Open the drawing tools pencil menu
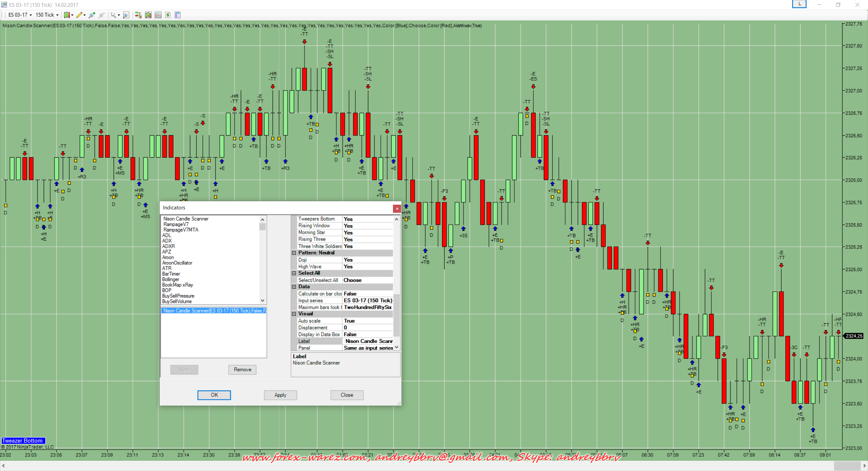Viewport: 868px width, 471px height. tap(81, 15)
